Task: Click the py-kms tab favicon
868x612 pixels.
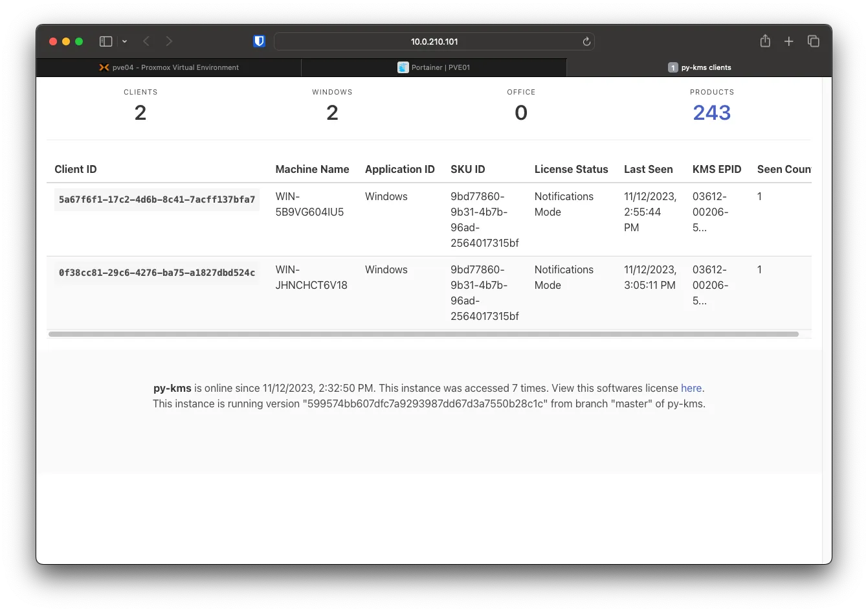Action: click(673, 67)
